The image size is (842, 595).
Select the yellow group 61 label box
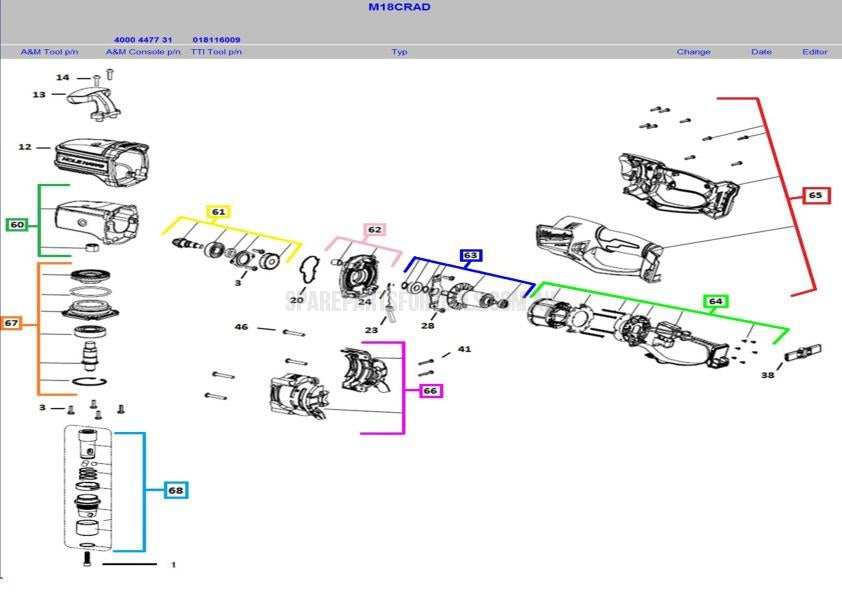point(218,212)
